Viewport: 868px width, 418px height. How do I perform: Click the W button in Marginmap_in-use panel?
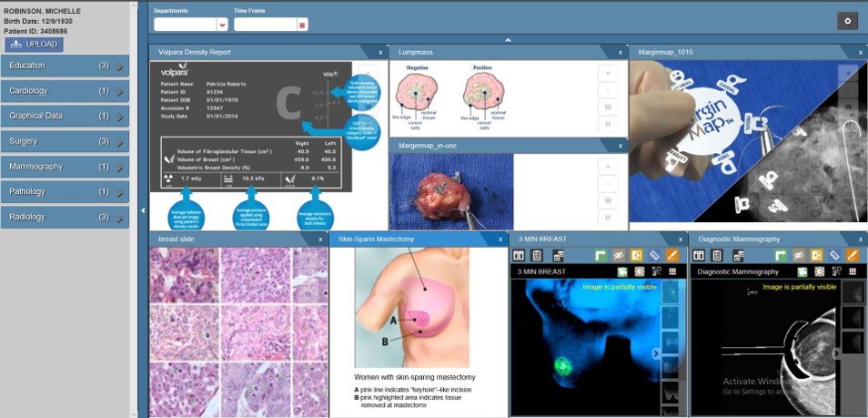point(608,200)
